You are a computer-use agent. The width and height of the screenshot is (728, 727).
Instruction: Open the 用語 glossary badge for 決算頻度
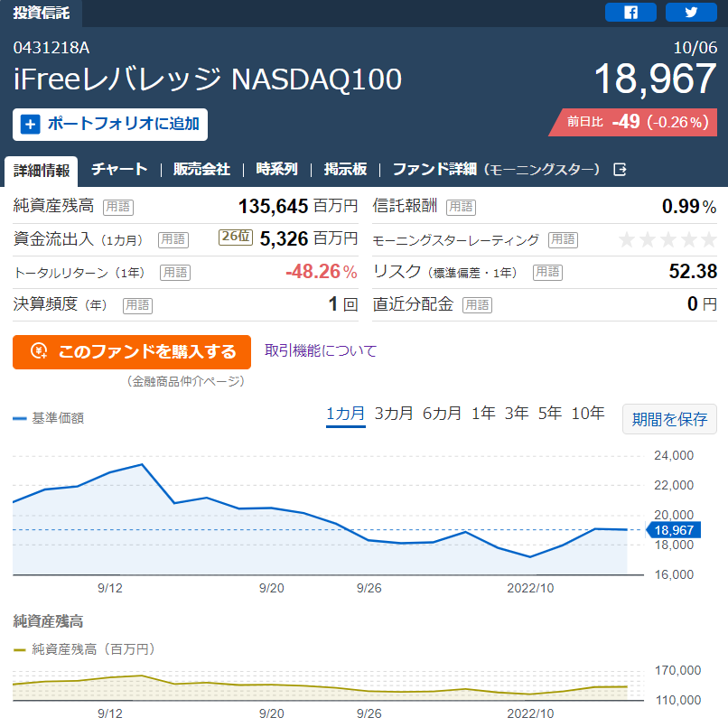pyautogui.click(x=137, y=305)
